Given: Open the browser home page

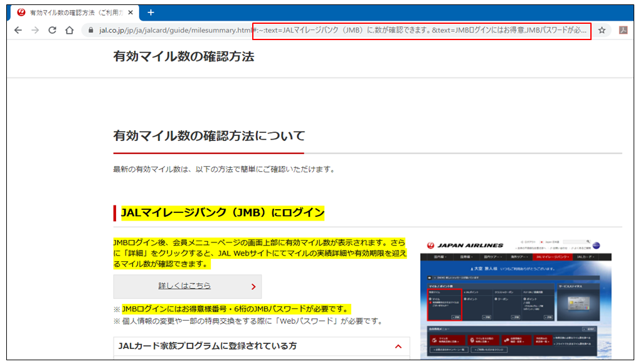Looking at the screenshot, I should 70,30.
